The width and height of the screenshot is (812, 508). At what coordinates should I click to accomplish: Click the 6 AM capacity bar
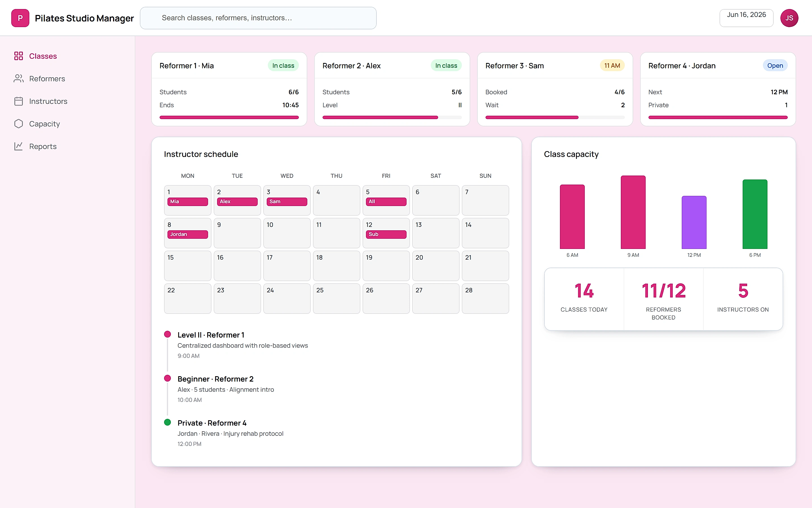click(572, 217)
